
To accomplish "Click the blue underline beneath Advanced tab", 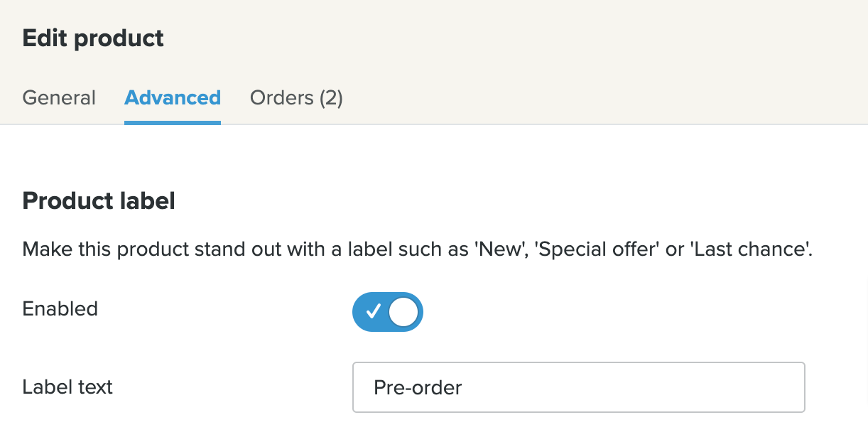I will point(173,122).
